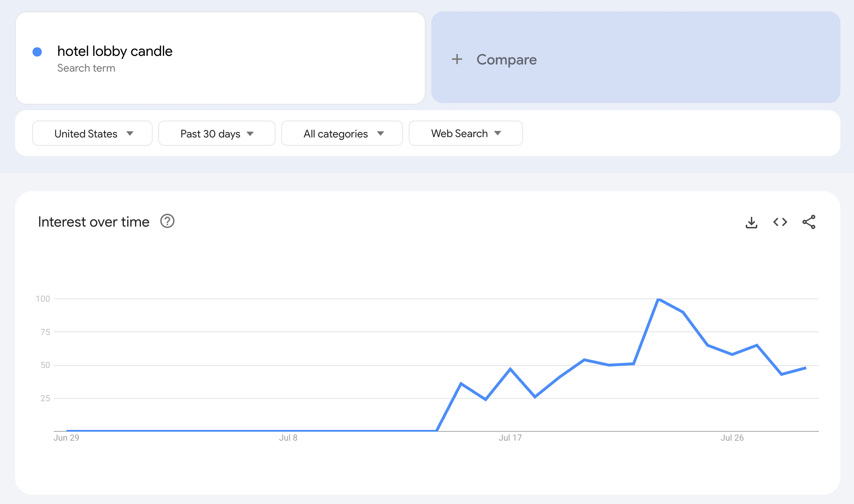Click the last data point on chart line
Viewport: 854px width, 504px height.
pyautogui.click(x=805, y=368)
